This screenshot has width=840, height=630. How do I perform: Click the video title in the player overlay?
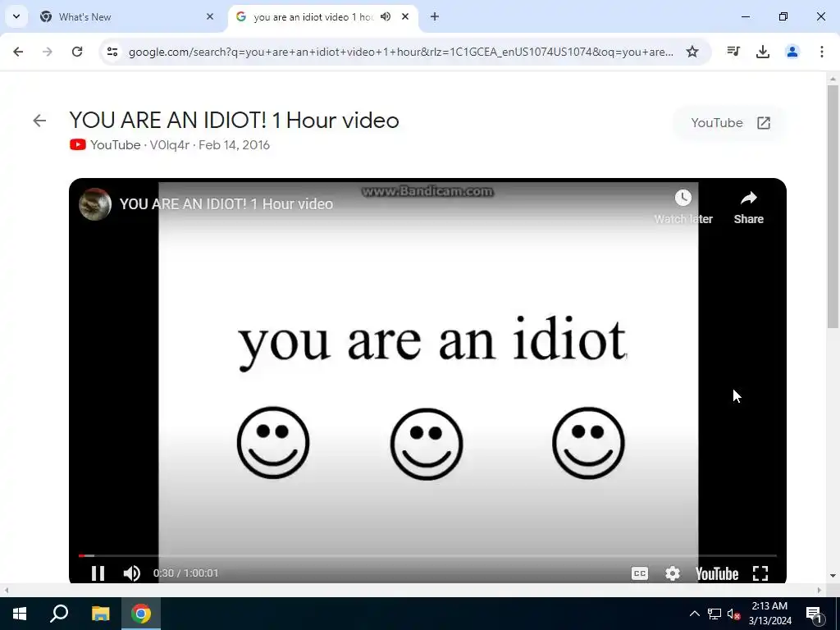[x=226, y=204]
